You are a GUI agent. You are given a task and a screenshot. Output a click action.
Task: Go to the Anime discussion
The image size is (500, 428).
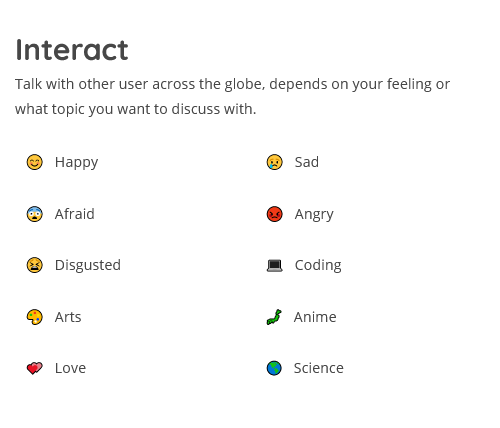coord(315,317)
